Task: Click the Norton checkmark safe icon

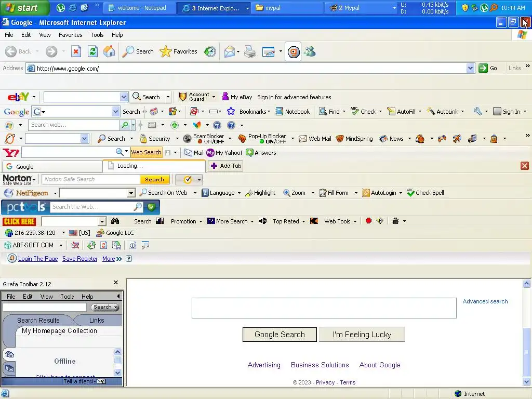Action: [188, 179]
